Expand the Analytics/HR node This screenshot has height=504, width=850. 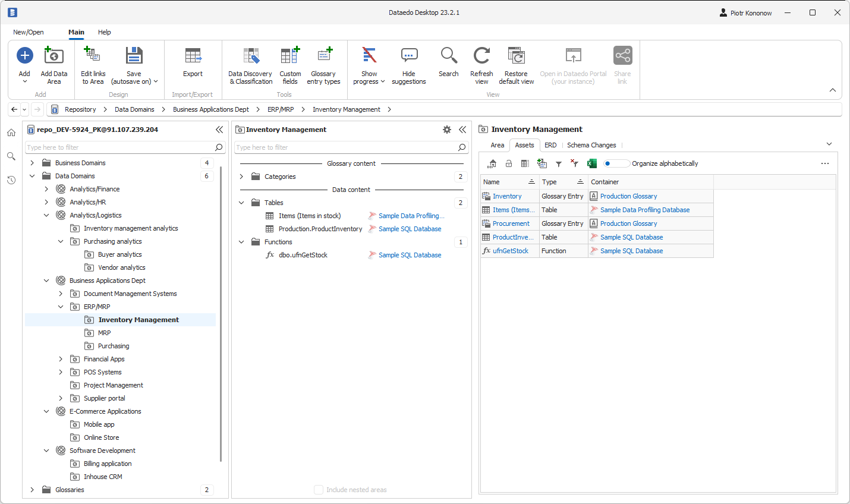46,202
